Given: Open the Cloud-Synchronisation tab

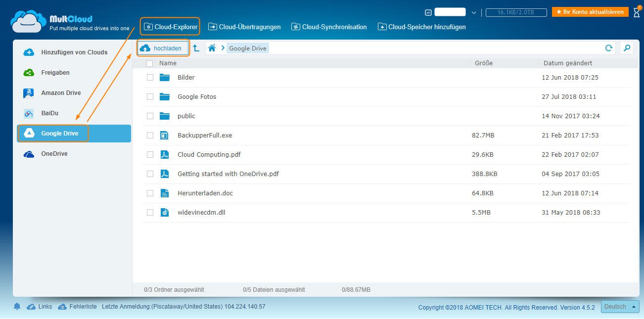Looking at the screenshot, I should click(x=329, y=27).
